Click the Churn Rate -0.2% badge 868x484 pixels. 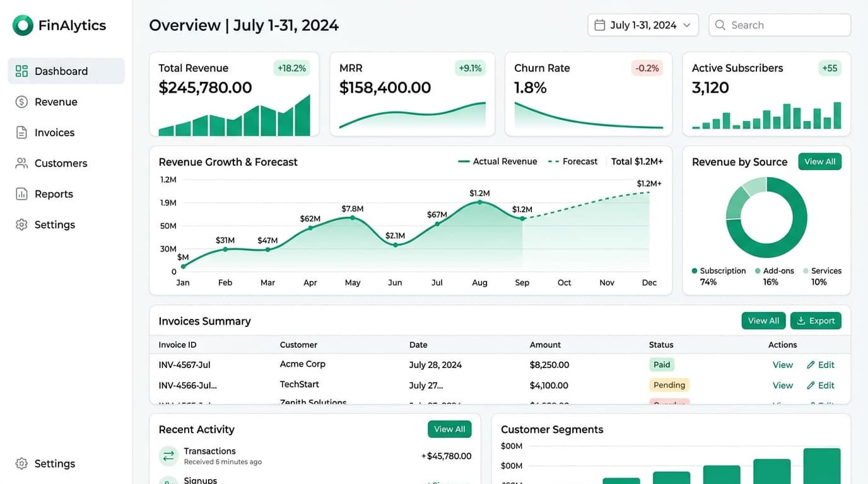click(647, 68)
